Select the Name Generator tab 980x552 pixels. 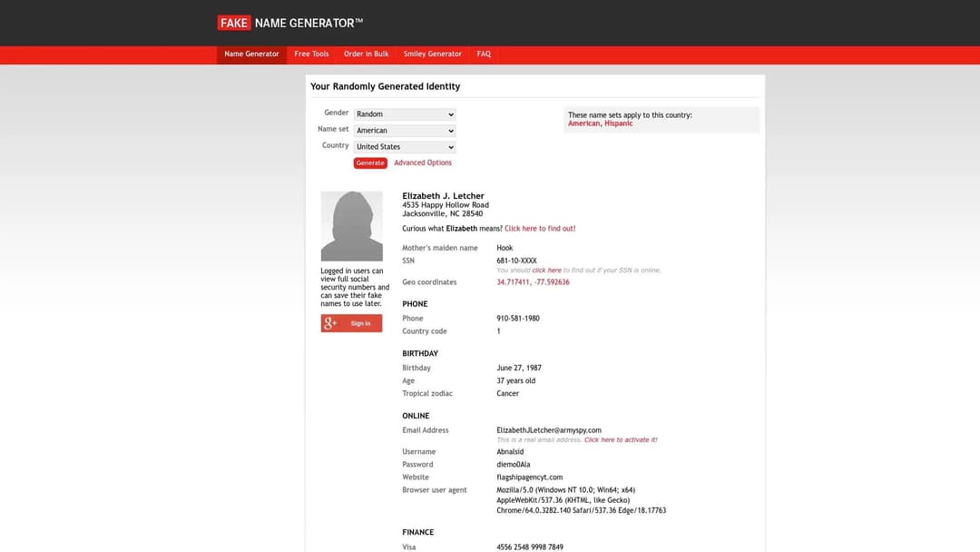(251, 54)
